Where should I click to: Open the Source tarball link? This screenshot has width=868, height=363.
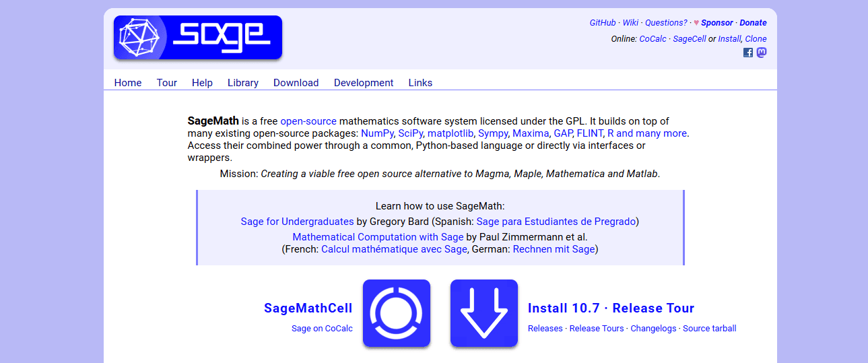point(710,329)
